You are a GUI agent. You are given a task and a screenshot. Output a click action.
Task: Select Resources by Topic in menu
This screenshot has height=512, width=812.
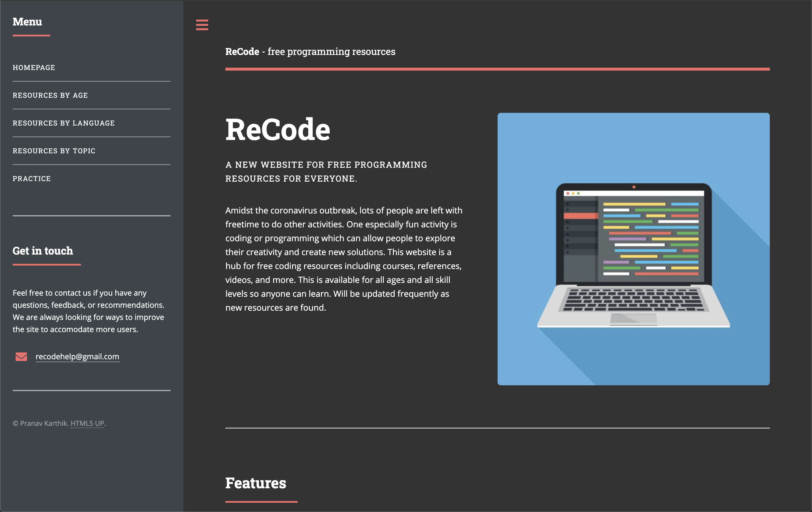(x=54, y=151)
